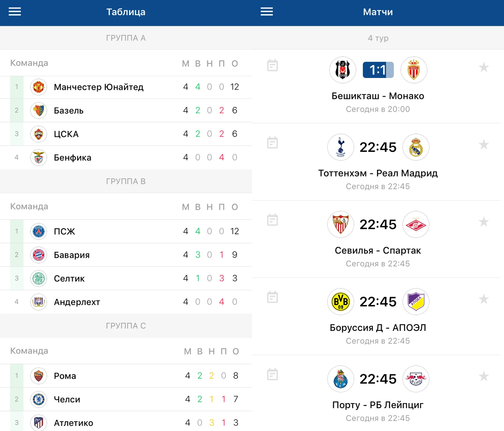Tap the calendar icon for Бешикташ - Монако
504x431 pixels.
coord(272,65)
